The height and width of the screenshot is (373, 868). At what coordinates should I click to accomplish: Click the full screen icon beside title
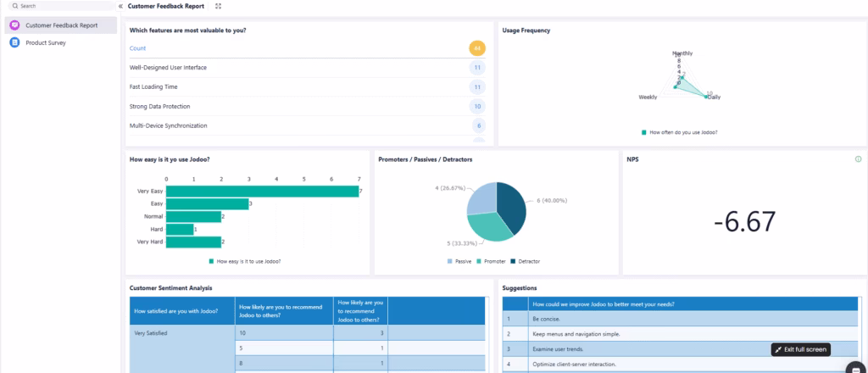pyautogui.click(x=219, y=6)
